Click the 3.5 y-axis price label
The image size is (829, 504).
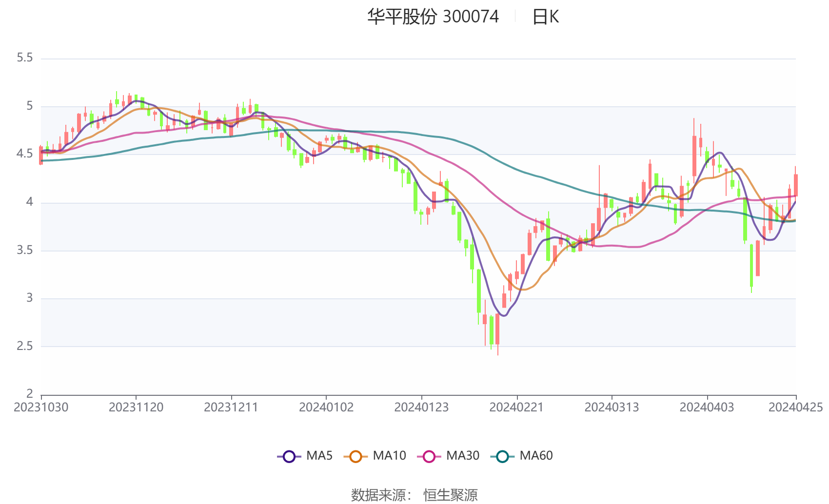tap(25, 251)
